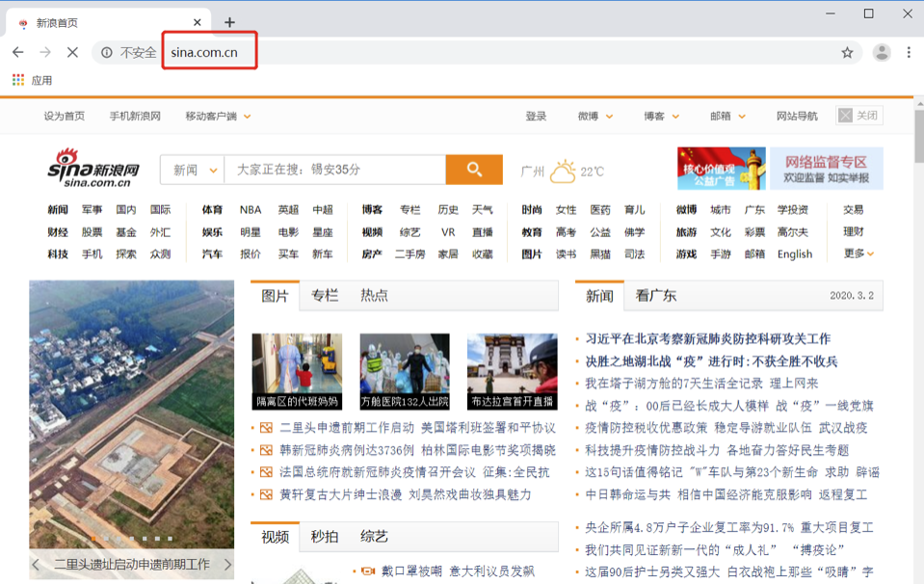Switch to the 秒拍 tab

tap(325, 537)
